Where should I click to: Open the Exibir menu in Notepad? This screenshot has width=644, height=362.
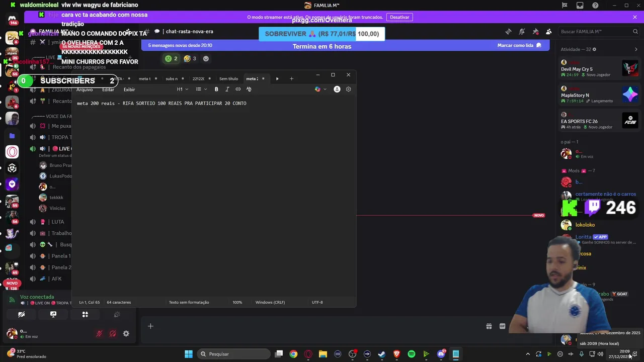(129, 89)
